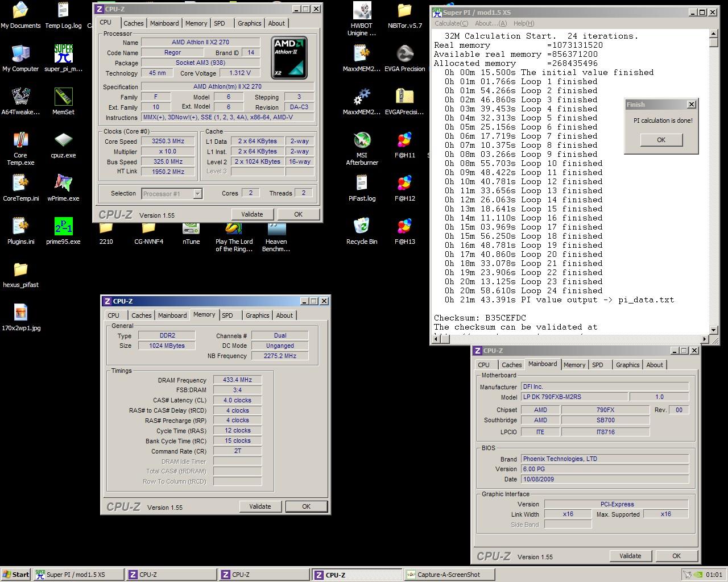Open Help menu in Super PI
The width and height of the screenshot is (728, 582).
click(524, 23)
